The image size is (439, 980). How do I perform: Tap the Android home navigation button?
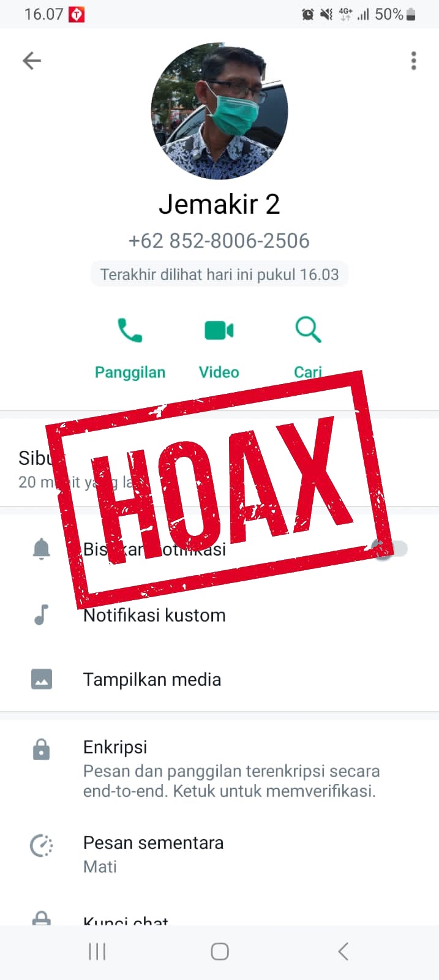click(x=220, y=951)
